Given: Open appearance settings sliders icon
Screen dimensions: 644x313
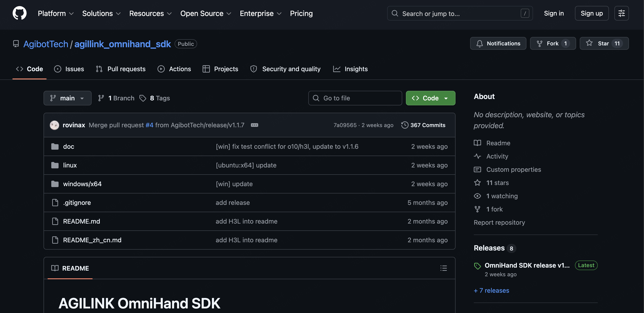Looking at the screenshot, I should click(621, 13).
